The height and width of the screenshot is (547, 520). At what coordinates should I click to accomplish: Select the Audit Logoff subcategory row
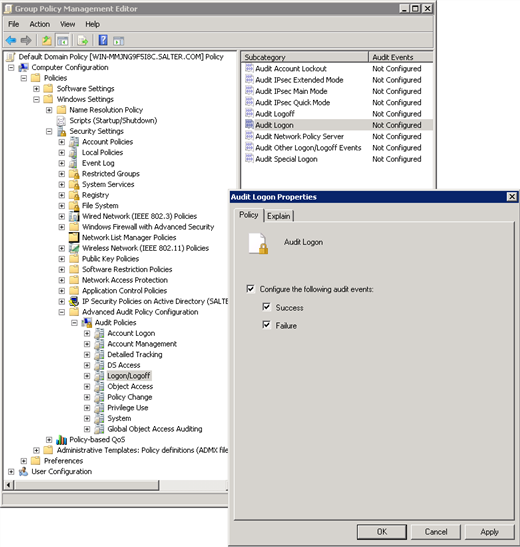tap(337, 114)
